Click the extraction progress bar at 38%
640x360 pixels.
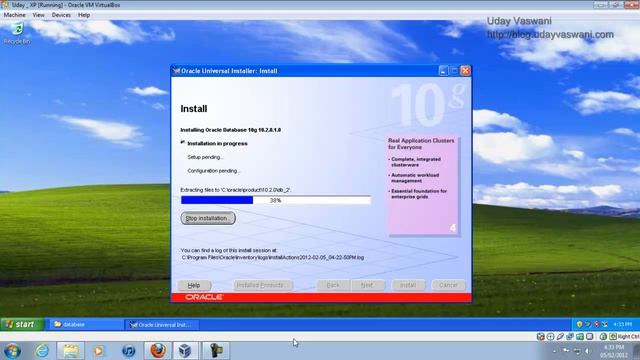tap(276, 200)
